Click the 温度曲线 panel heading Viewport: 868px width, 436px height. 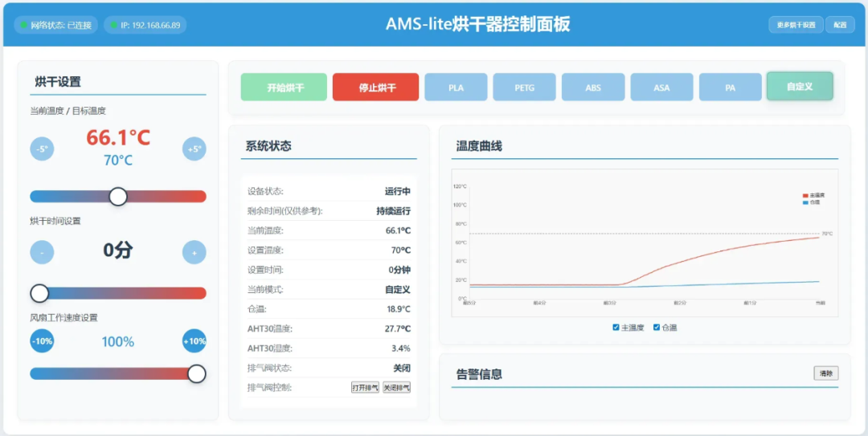(x=479, y=147)
